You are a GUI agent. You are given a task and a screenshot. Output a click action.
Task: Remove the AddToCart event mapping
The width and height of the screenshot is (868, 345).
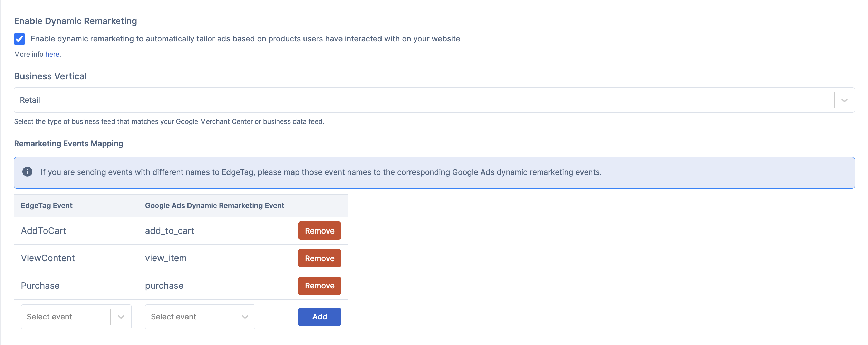[319, 231]
